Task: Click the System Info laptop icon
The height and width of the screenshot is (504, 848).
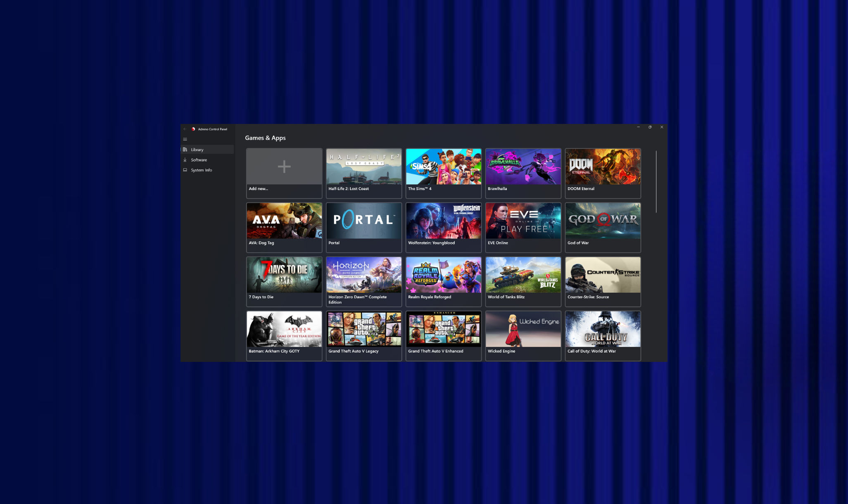Action: (185, 170)
